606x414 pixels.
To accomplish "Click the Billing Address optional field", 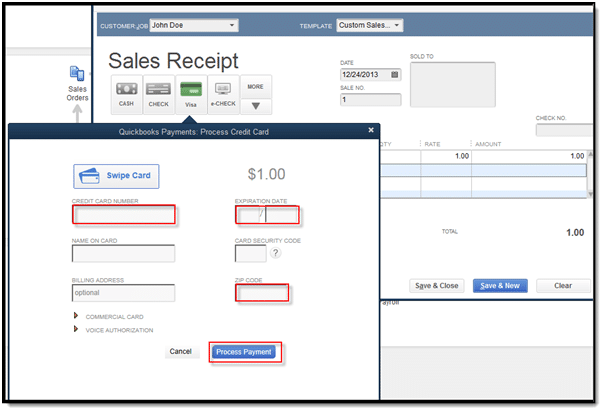I will pyautogui.click(x=123, y=293).
